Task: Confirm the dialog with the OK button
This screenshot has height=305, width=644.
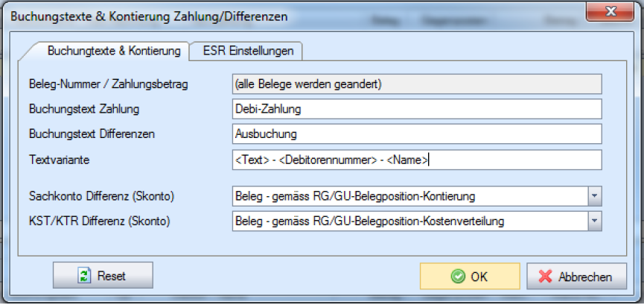Action: [471, 276]
